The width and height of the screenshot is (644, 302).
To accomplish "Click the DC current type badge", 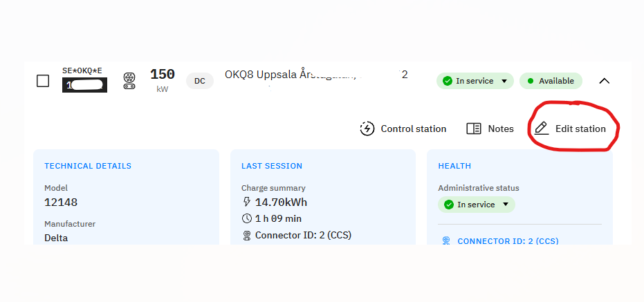I will 199,81.
